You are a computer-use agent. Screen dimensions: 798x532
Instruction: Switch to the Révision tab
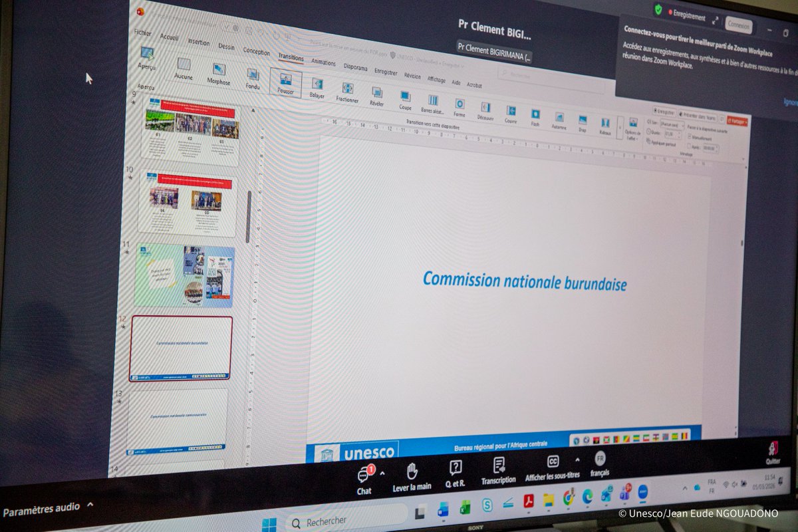pyautogui.click(x=412, y=76)
